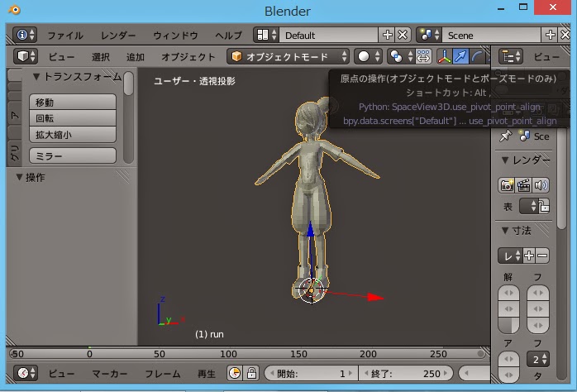
Task: Open the timeline フレーム menu
Action: pyautogui.click(x=163, y=374)
